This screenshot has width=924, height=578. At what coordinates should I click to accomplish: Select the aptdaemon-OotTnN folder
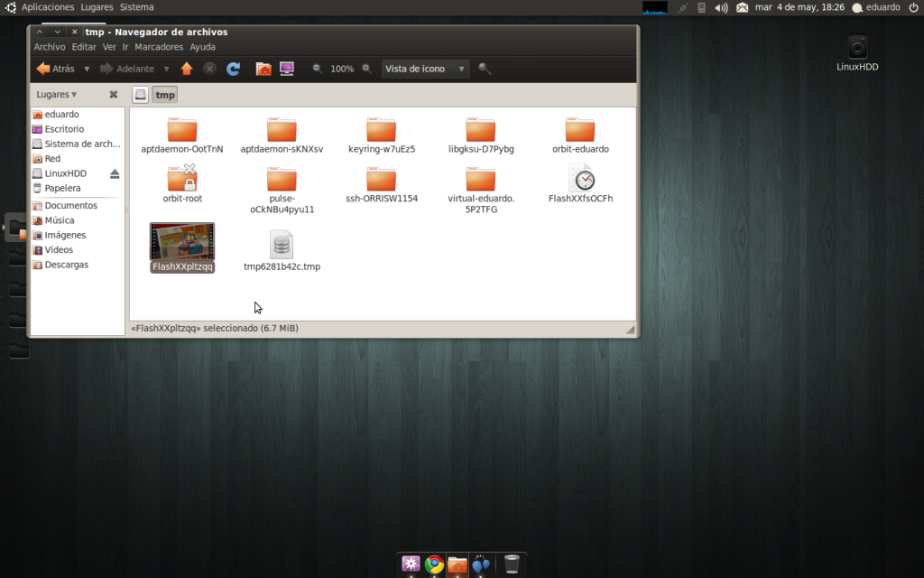pyautogui.click(x=182, y=135)
